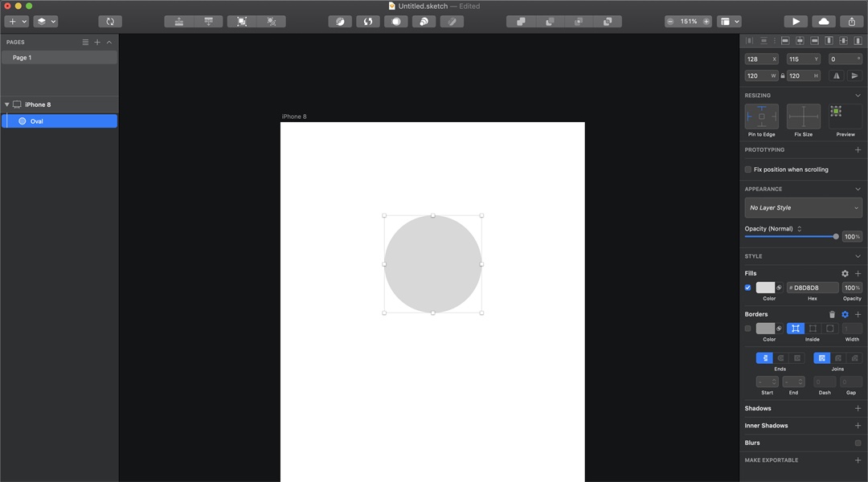868x482 pixels.
Task: Select the Oval layer in layer list
Action: click(x=59, y=121)
